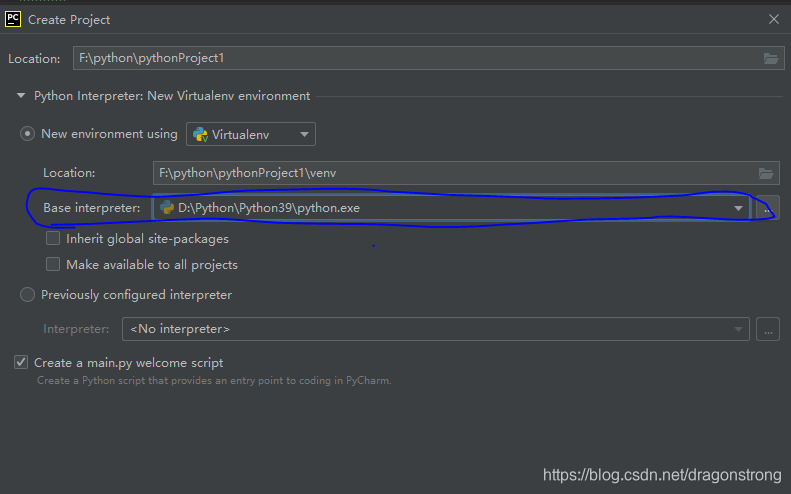Enable Make available to all projects

point(53,264)
